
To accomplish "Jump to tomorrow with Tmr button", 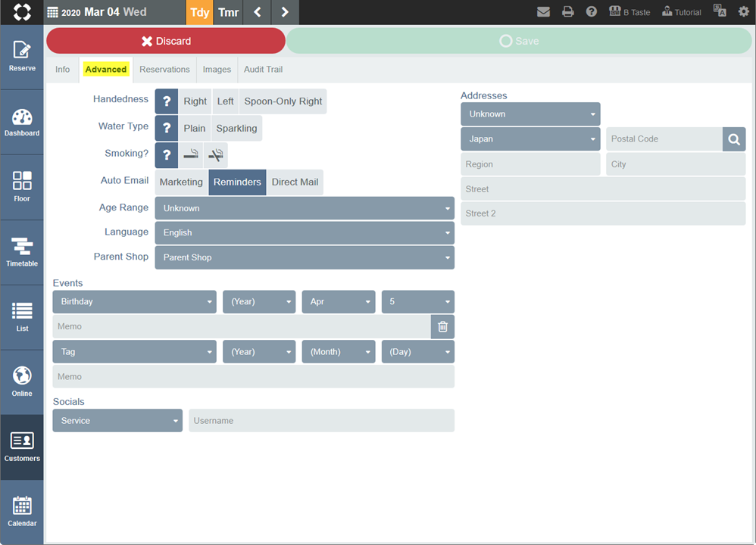I will tap(228, 12).
